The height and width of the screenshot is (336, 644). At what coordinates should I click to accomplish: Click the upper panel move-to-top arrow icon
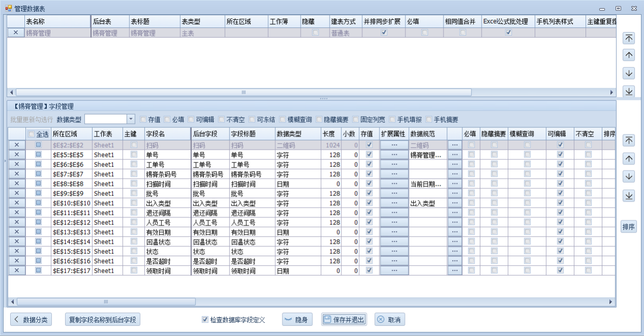coord(629,38)
